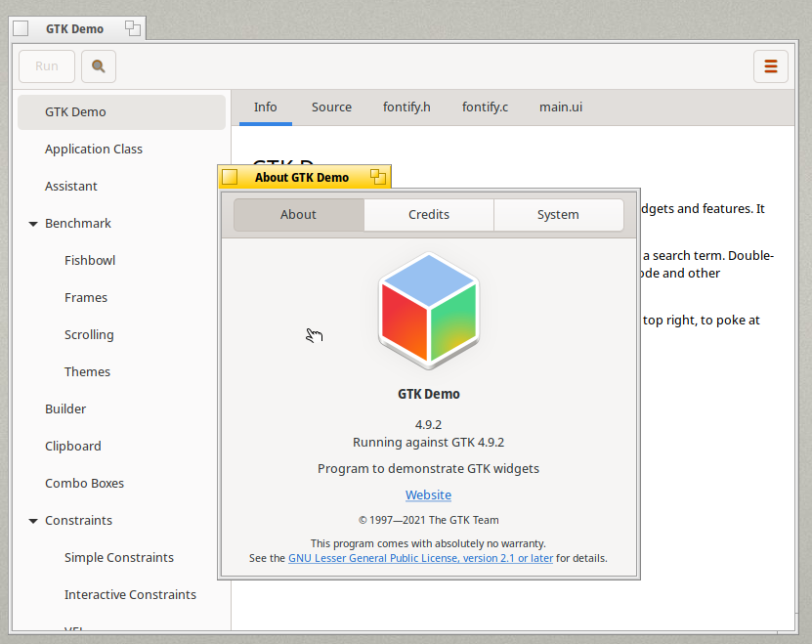Switch to Credits tab in About dialog
This screenshot has height=644, width=812.
point(429,214)
